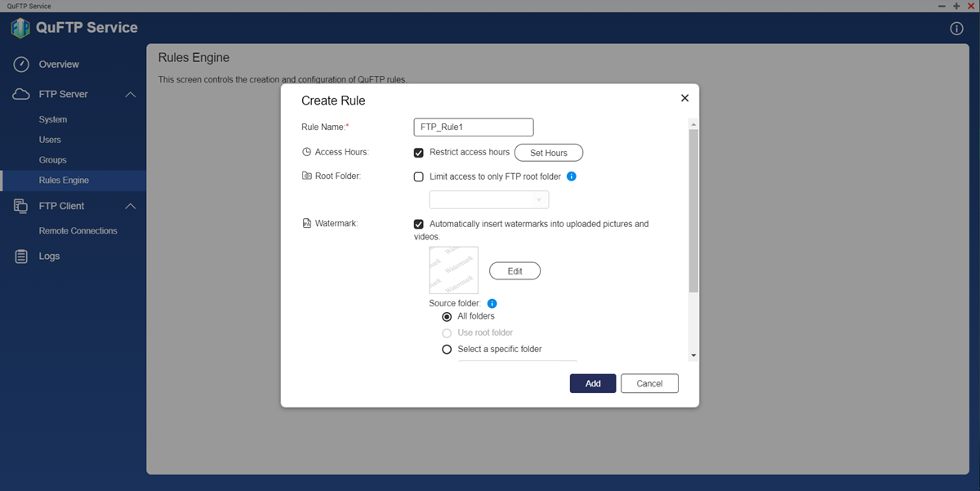Viewport: 980px width, 491px height.
Task: Collapse the FTP Server section chevron
Action: point(131,95)
